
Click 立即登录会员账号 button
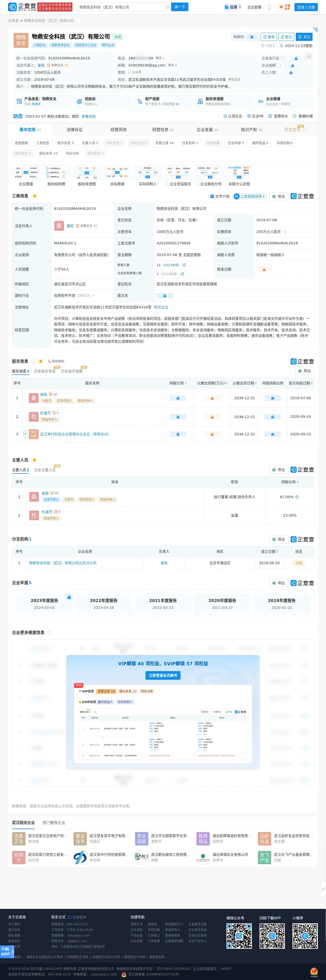[x=163, y=675]
